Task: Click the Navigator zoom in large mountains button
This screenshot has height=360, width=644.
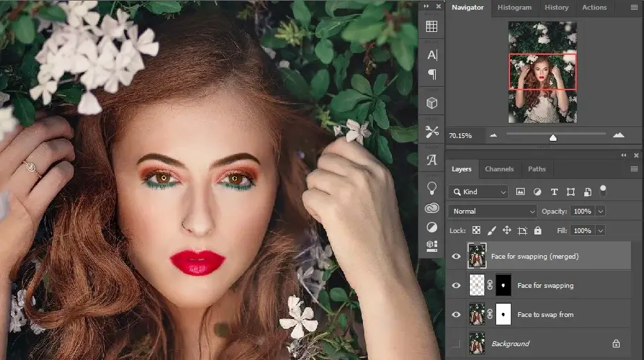Action: 618,135
